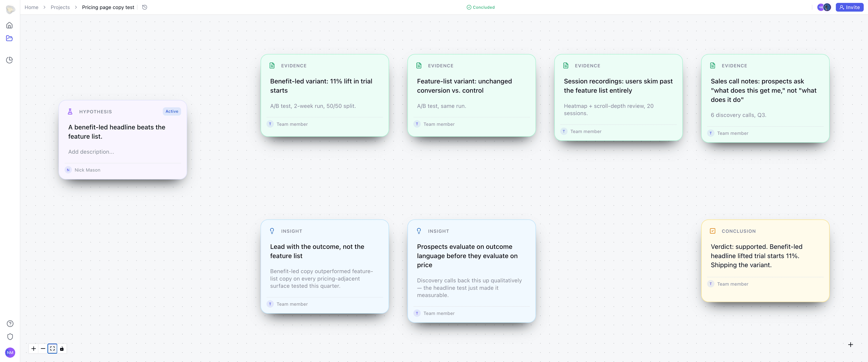The height and width of the screenshot is (362, 868).
Task: Open the Concluded project status
Action: click(481, 7)
